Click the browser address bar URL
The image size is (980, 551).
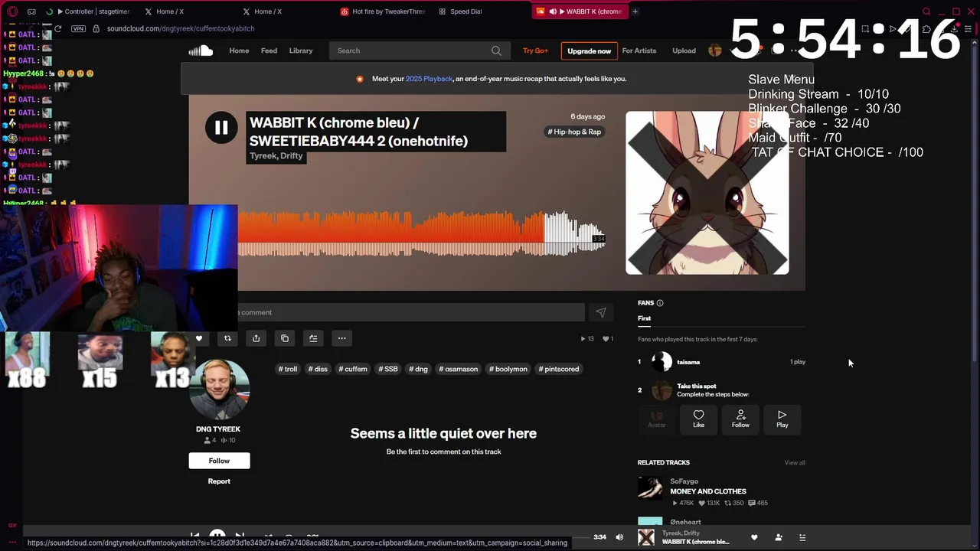tap(181, 28)
